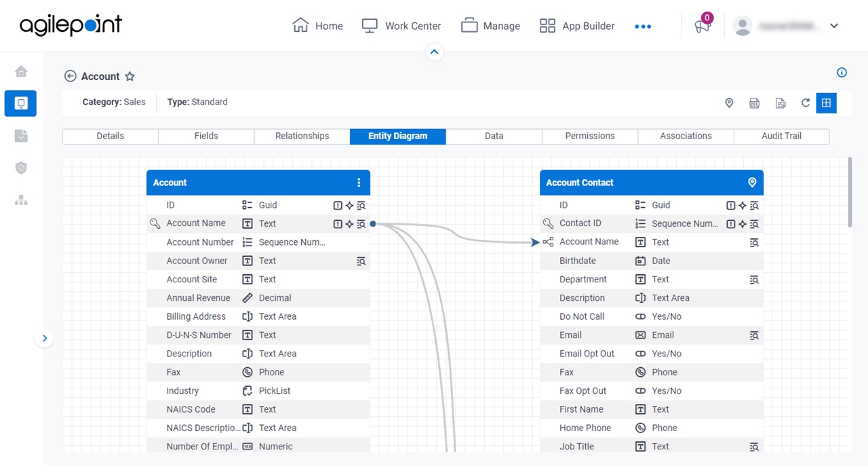
Task: Click the Account entity header title
Action: pyautogui.click(x=170, y=183)
